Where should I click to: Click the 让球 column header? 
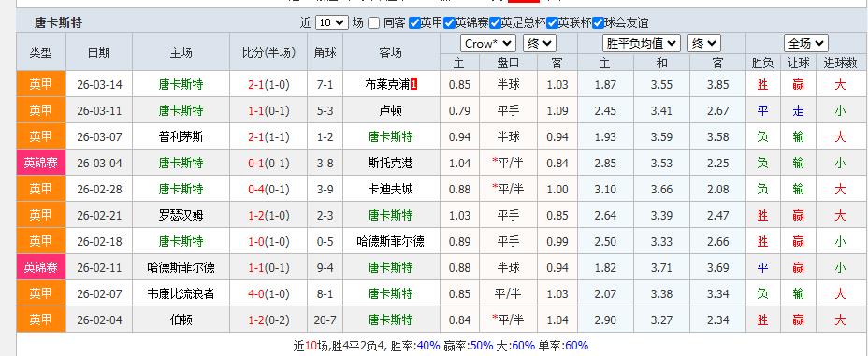798,63
